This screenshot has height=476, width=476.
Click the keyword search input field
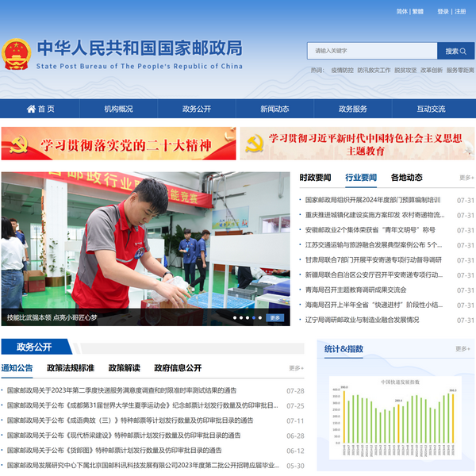tap(371, 51)
